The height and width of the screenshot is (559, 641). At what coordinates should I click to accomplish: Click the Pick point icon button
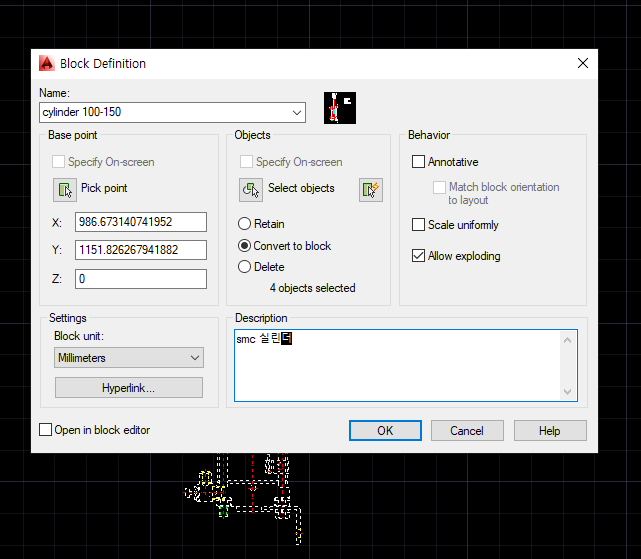point(65,190)
